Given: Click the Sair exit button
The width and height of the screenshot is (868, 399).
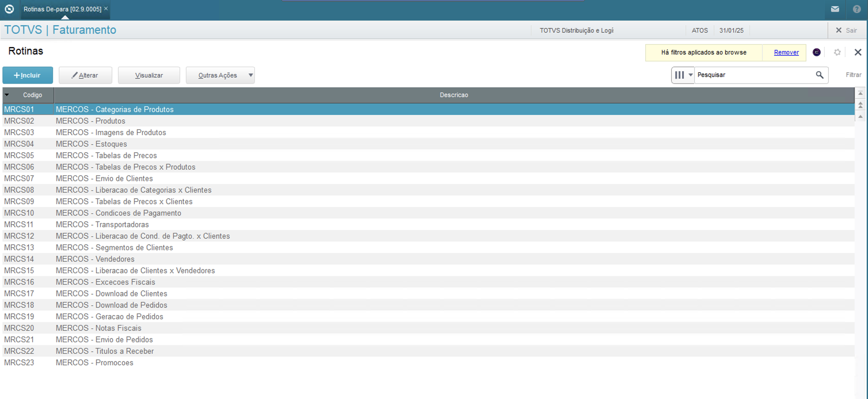Looking at the screenshot, I should pos(846,30).
